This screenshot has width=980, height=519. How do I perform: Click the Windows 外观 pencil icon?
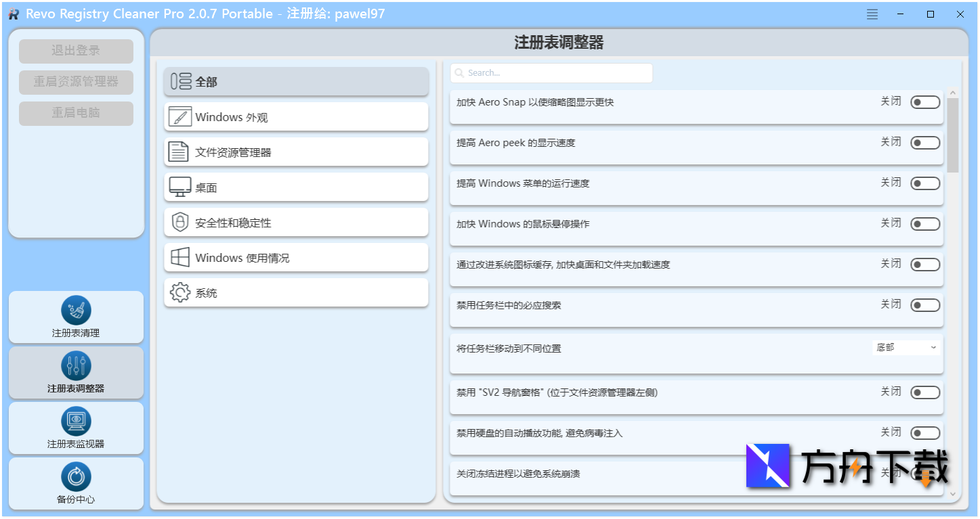click(178, 116)
